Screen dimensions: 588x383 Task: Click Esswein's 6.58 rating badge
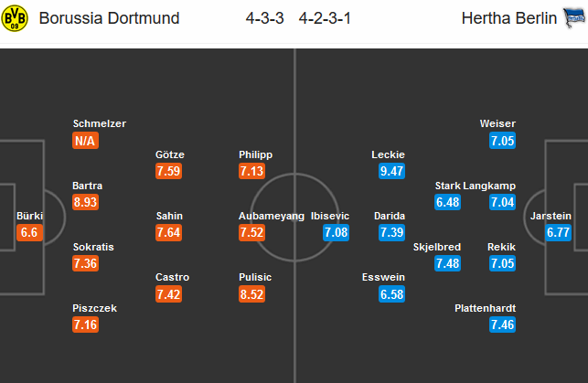click(x=392, y=294)
